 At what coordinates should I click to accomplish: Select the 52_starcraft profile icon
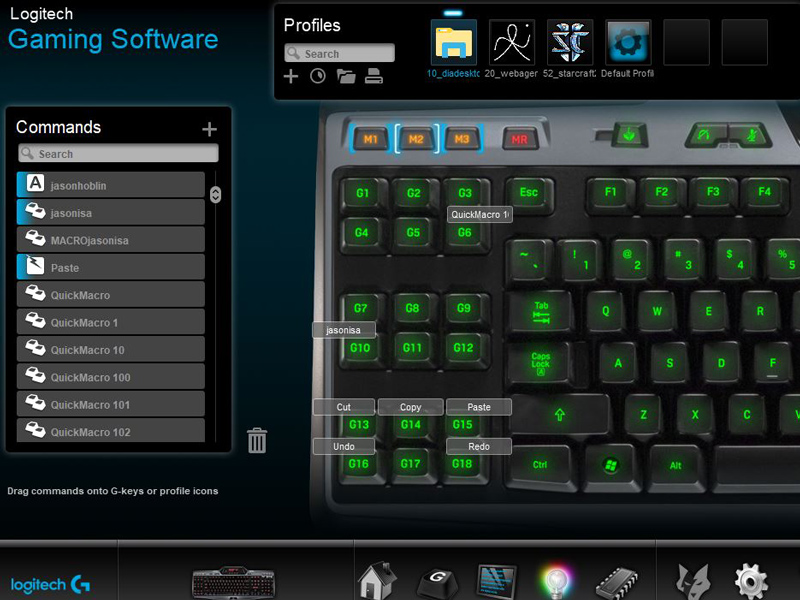coord(570,42)
